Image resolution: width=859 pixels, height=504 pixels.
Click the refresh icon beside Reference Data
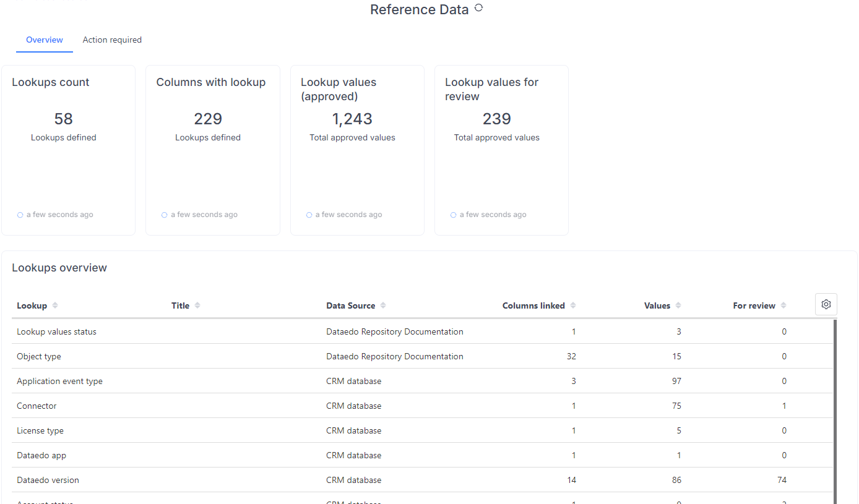click(478, 8)
